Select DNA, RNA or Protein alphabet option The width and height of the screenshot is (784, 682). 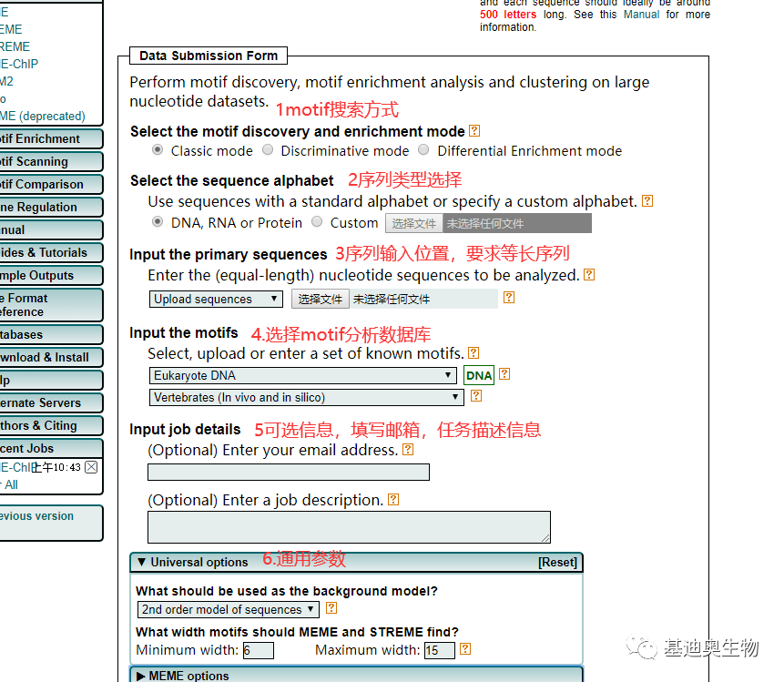point(158,221)
